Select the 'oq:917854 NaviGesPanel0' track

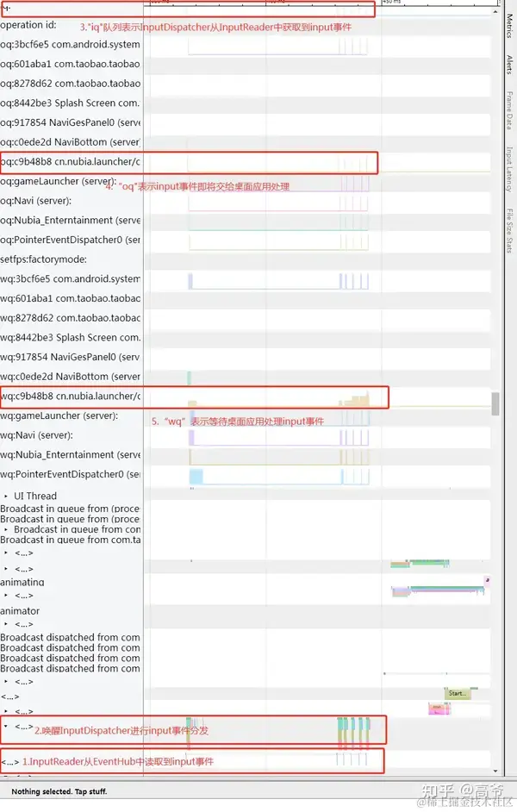click(x=71, y=122)
